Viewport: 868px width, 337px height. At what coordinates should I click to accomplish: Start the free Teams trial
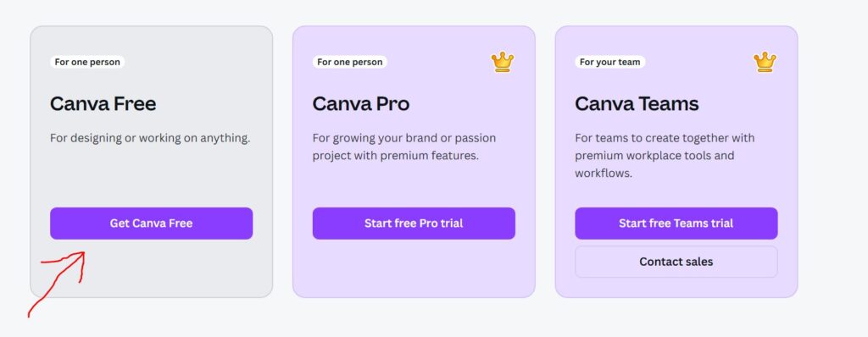click(x=676, y=224)
